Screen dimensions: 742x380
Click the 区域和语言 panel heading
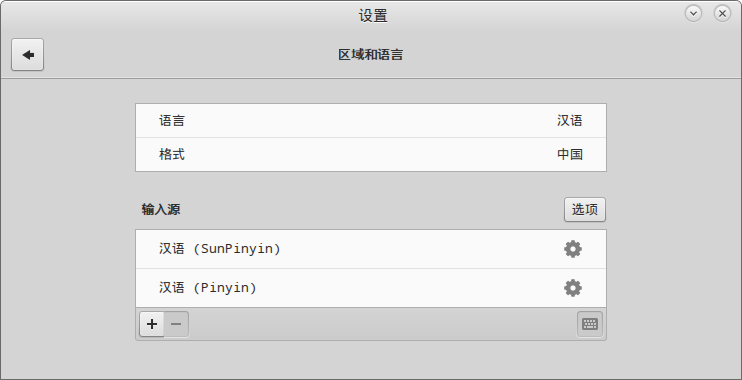tap(371, 54)
